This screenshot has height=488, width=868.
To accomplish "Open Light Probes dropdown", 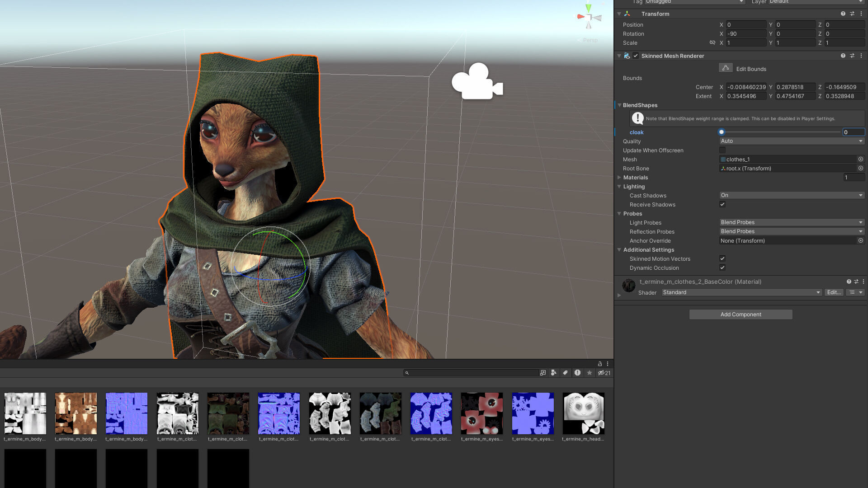I will click(x=791, y=222).
